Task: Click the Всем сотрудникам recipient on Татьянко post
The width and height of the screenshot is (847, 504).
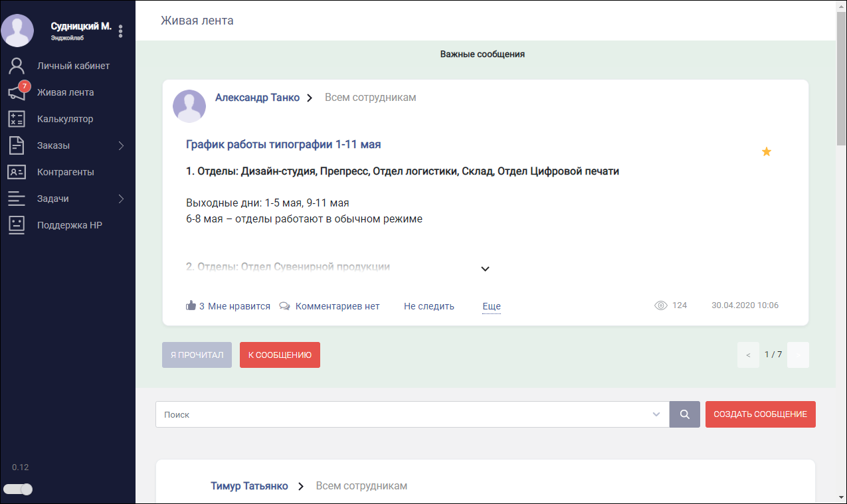Action: coord(361,486)
